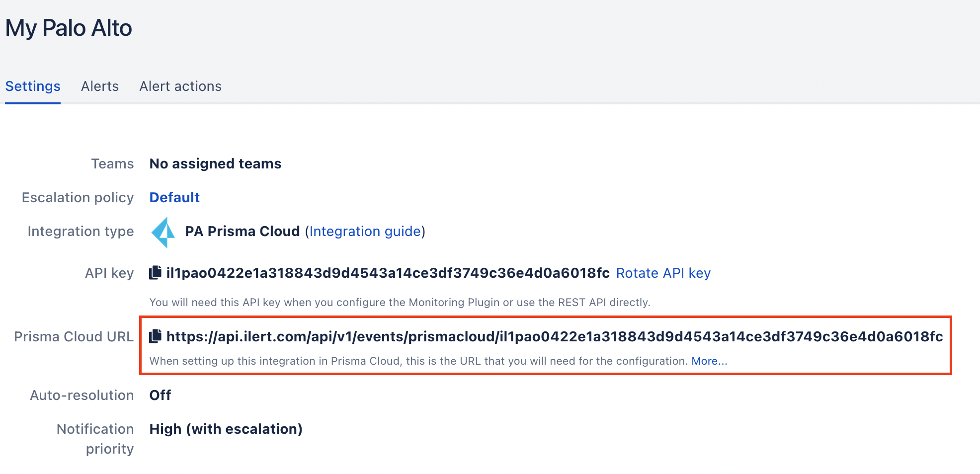Screen dimensions: 980x474
Task: Click the Auto-resolution Off value
Action: coord(160,395)
